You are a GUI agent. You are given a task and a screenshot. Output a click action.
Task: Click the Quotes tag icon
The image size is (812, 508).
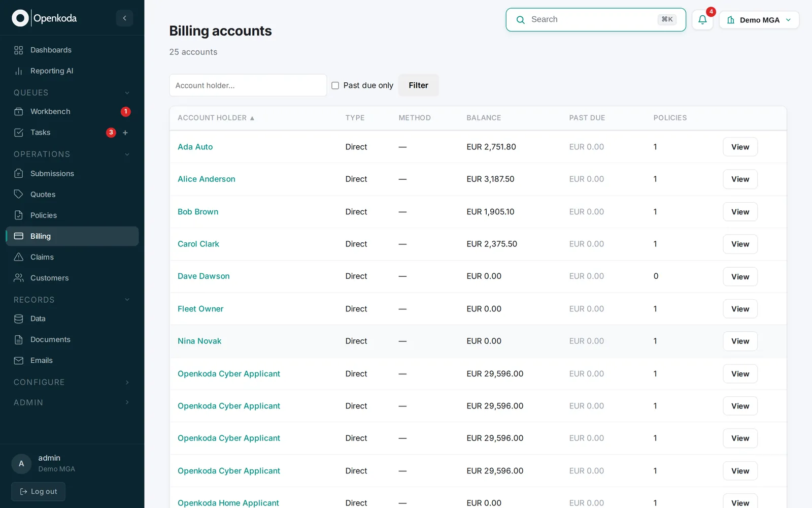tap(19, 195)
